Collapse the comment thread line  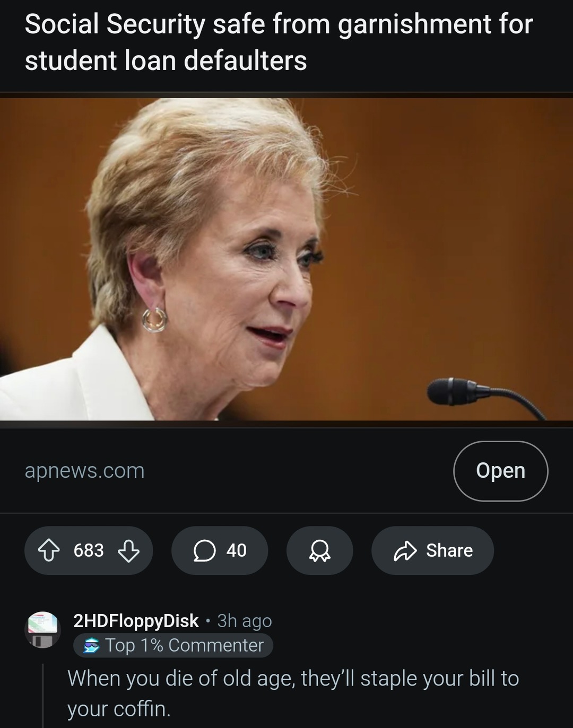[43, 696]
